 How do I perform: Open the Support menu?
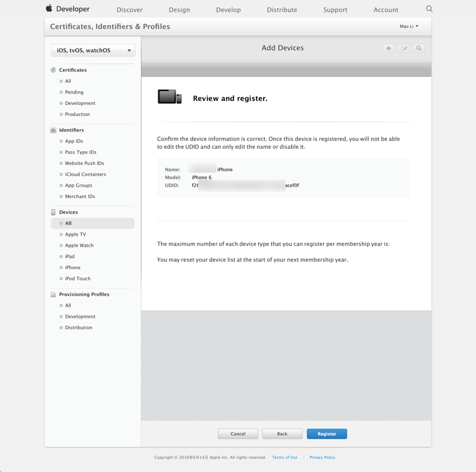coord(335,10)
